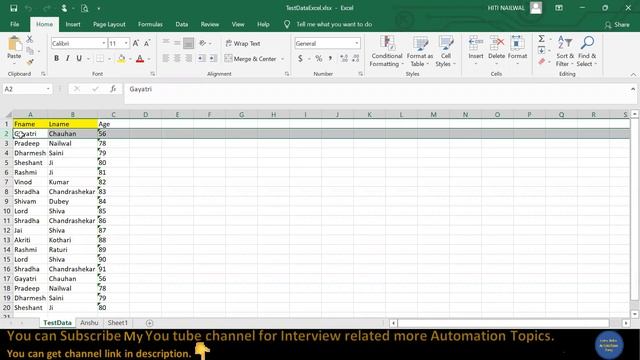640x360 pixels.
Task: Collapse the ribbon with the arrow
Action: tap(633, 75)
